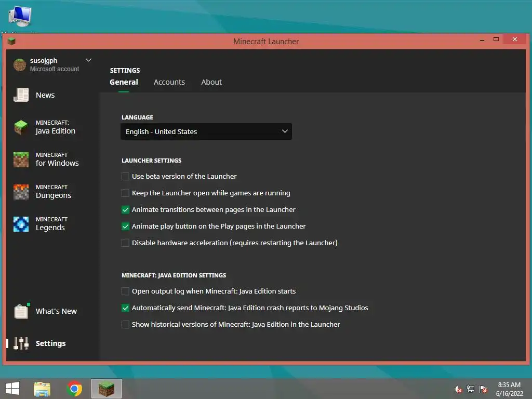Image resolution: width=532 pixels, height=399 pixels.
Task: Click the Minecraft Launcher taskbar button
Action: coord(106,389)
